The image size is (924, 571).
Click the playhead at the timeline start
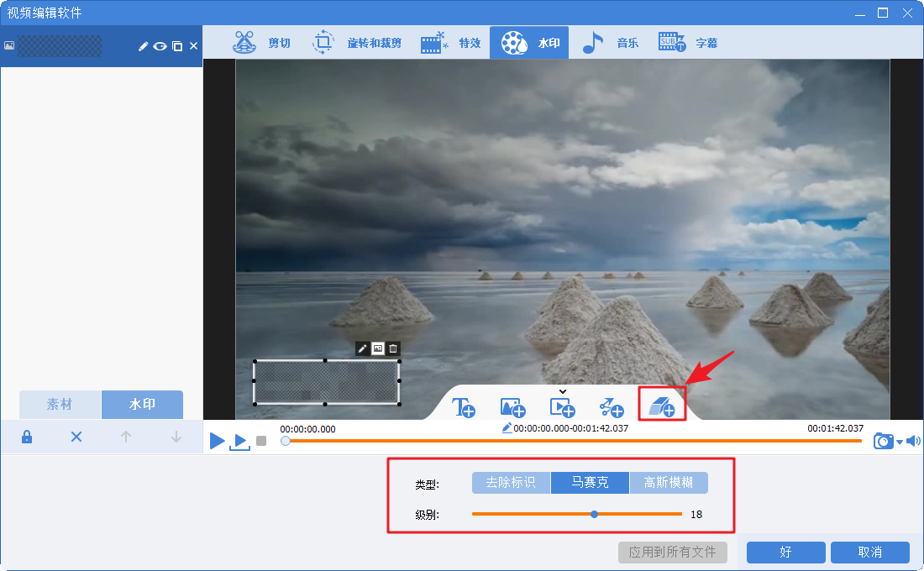286,441
